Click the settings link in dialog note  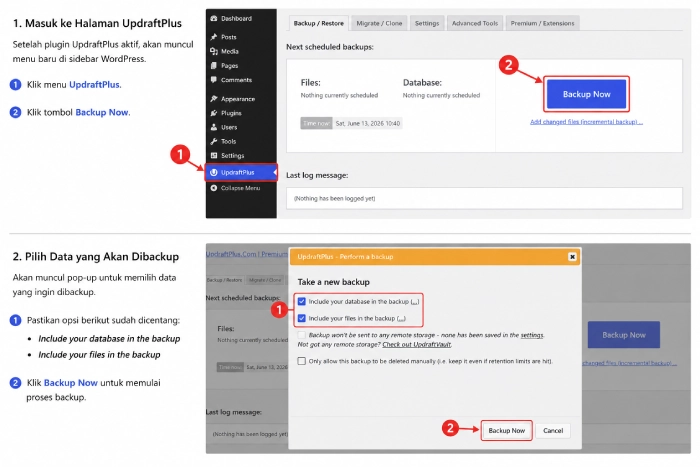coord(532,335)
